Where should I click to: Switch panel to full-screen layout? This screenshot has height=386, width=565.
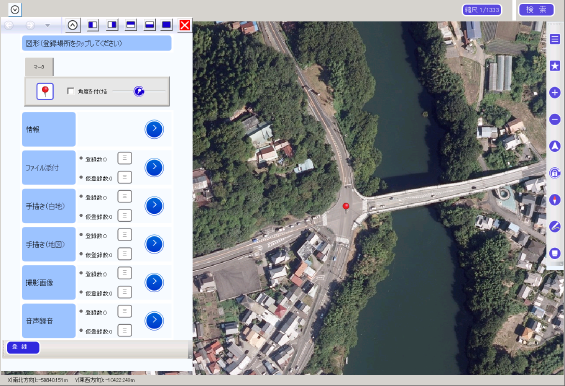pos(166,25)
